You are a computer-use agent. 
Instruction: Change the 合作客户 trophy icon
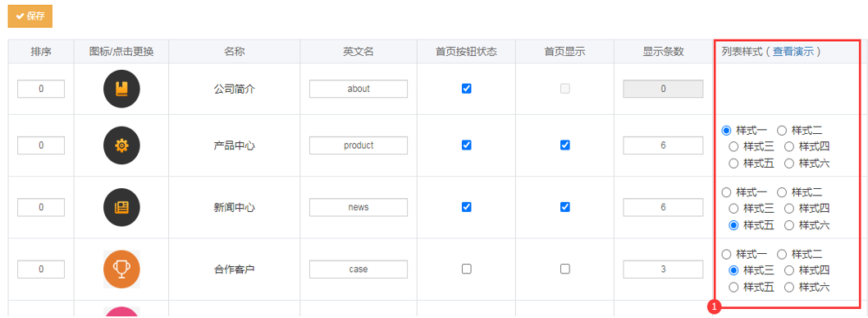[121, 270]
